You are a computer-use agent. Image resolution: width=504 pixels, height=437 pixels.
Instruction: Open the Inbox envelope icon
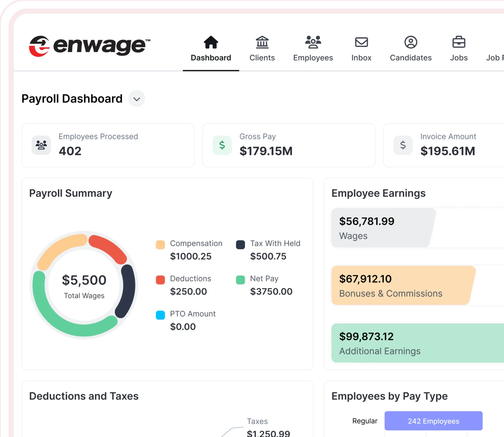361,42
